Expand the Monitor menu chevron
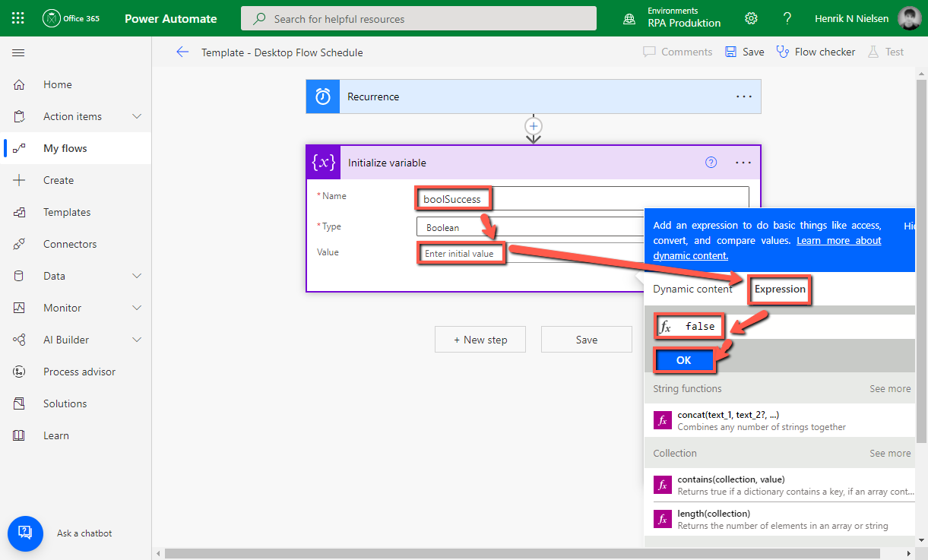 tap(137, 308)
